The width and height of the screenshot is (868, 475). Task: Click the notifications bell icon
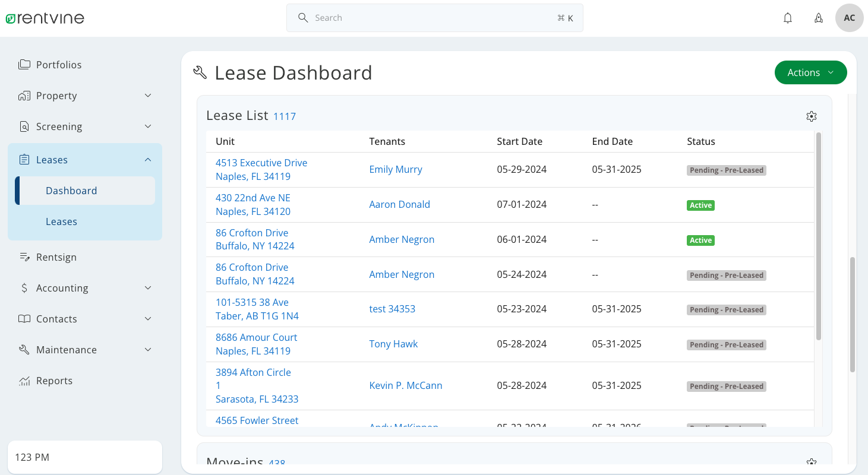(787, 18)
